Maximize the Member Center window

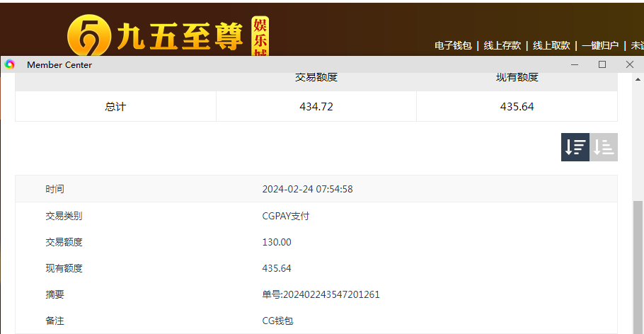tap(602, 64)
